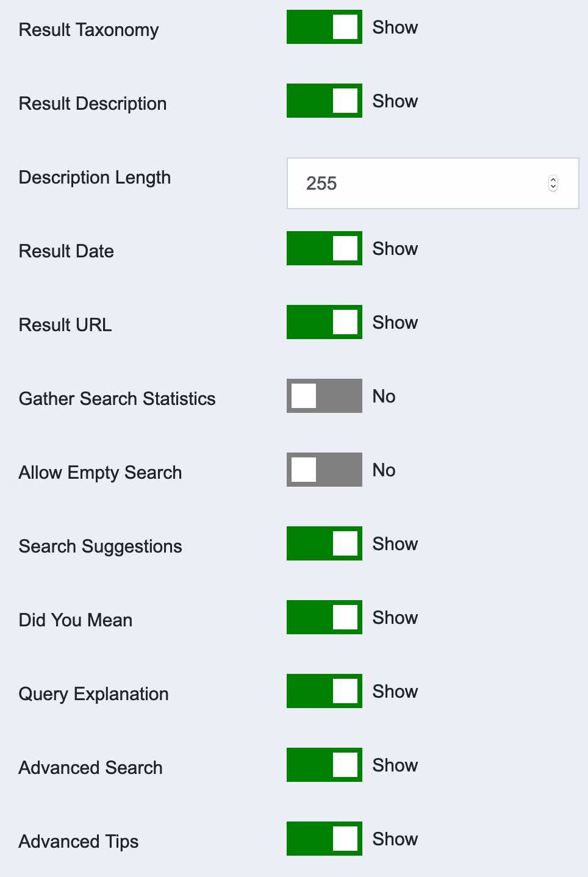Switch off the Result URL toggle

click(324, 322)
